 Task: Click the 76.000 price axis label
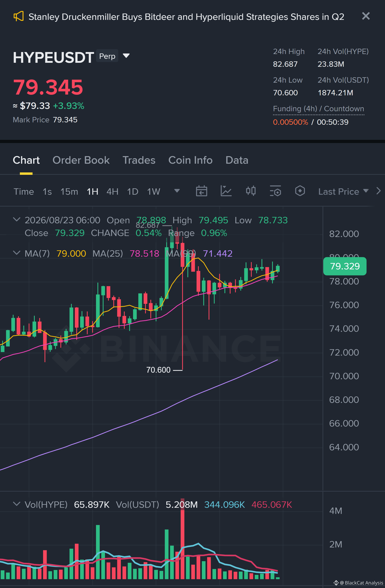344,305
